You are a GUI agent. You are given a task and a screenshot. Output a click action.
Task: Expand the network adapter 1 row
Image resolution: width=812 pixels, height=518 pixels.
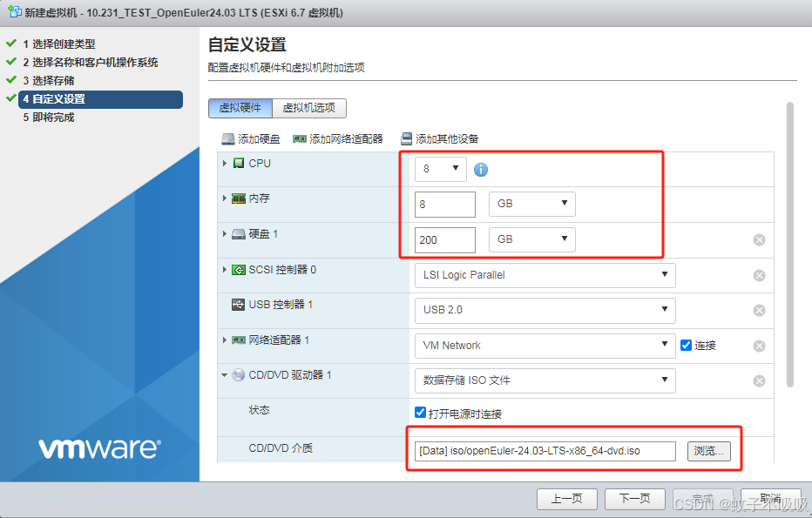point(225,340)
